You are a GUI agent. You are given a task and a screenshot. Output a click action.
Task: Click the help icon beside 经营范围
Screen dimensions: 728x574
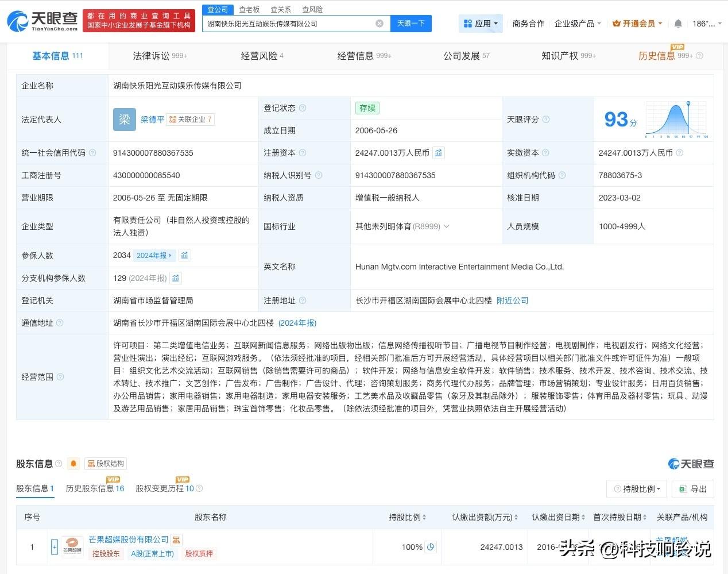(60, 377)
